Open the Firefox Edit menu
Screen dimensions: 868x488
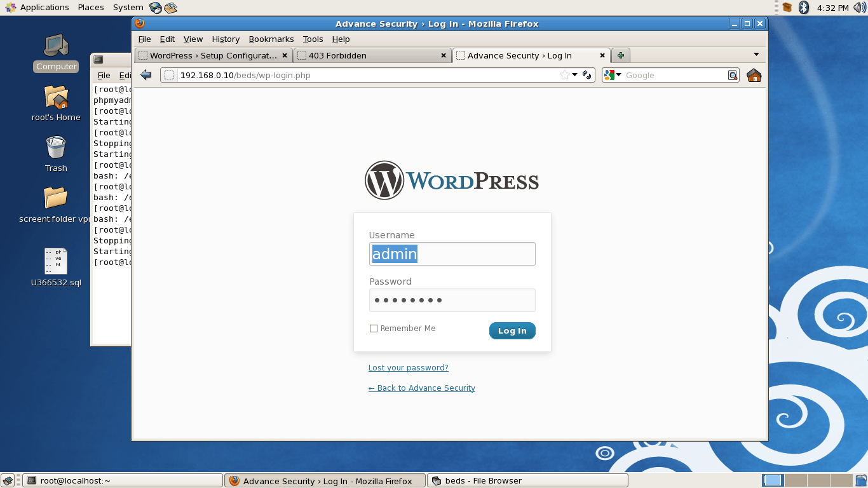click(167, 39)
